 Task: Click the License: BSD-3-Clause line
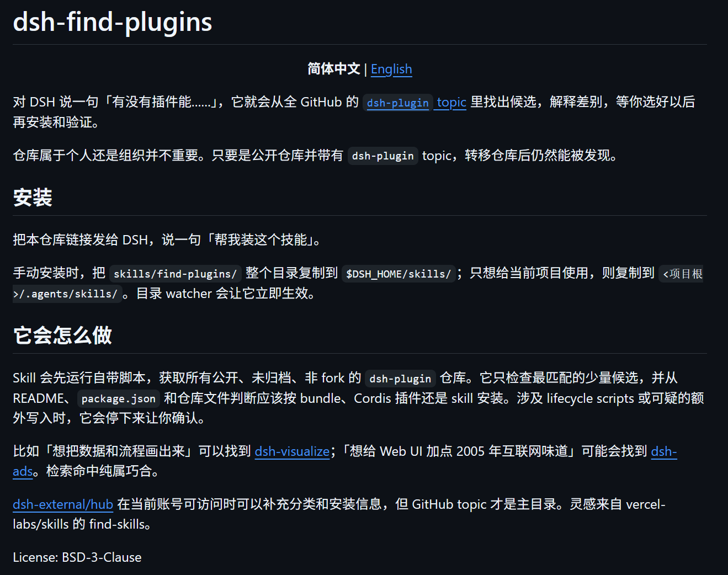(x=77, y=557)
